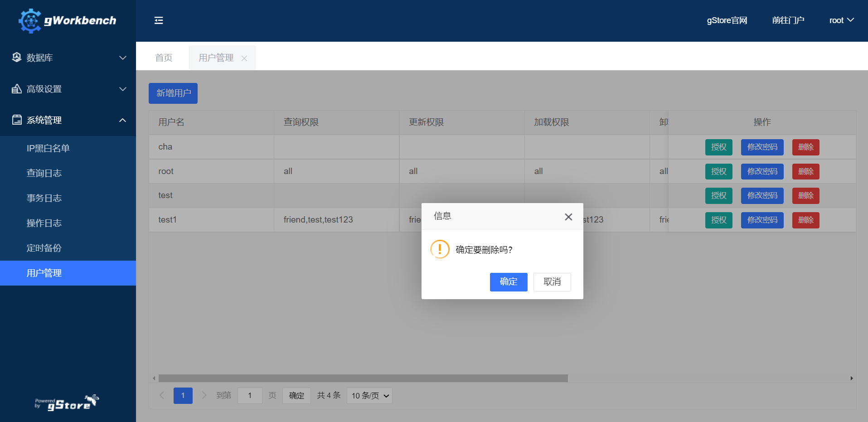This screenshot has height=422, width=868.
Task: Click the 高级设置 sidebar icon
Action: click(x=17, y=88)
